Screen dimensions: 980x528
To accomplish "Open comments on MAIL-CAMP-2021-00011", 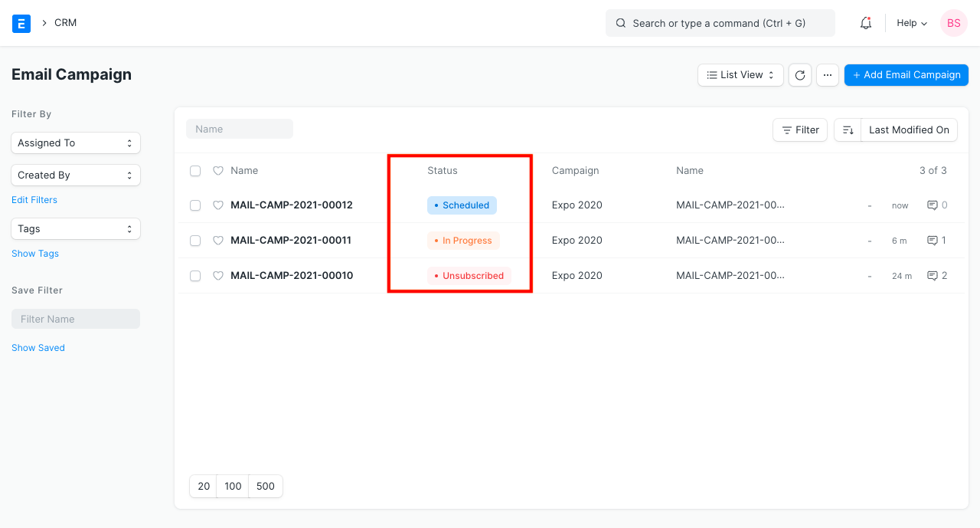I will (936, 240).
